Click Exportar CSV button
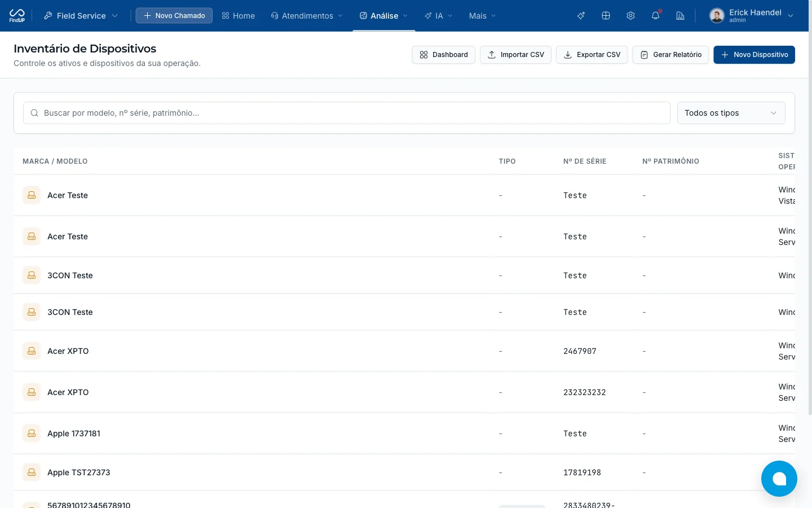 [592, 55]
